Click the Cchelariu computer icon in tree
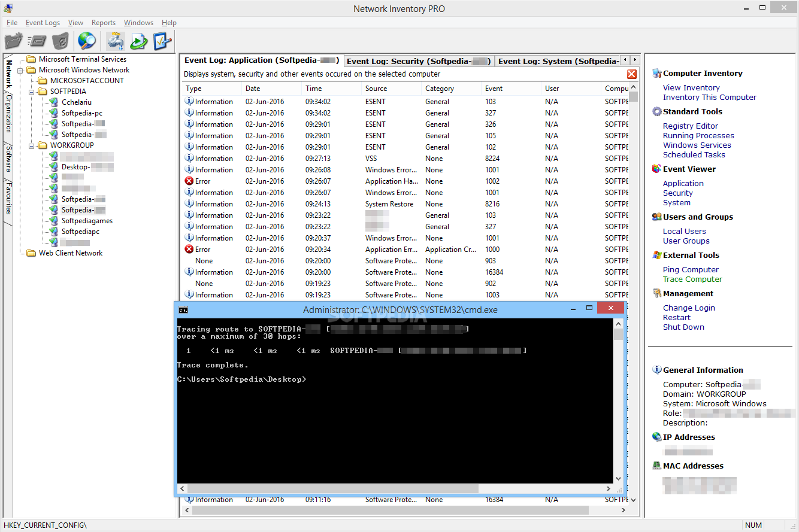This screenshot has height=532, width=799. [54, 102]
